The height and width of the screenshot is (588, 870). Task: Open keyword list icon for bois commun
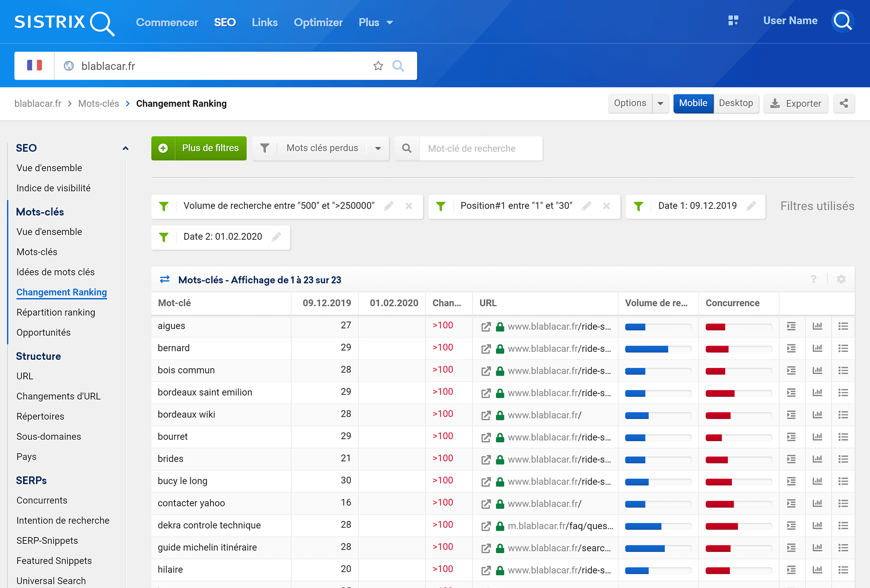click(843, 370)
